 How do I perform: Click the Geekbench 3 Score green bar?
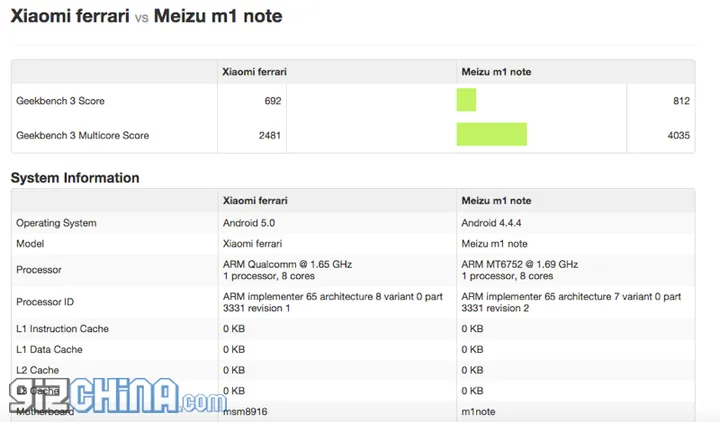[x=466, y=100]
